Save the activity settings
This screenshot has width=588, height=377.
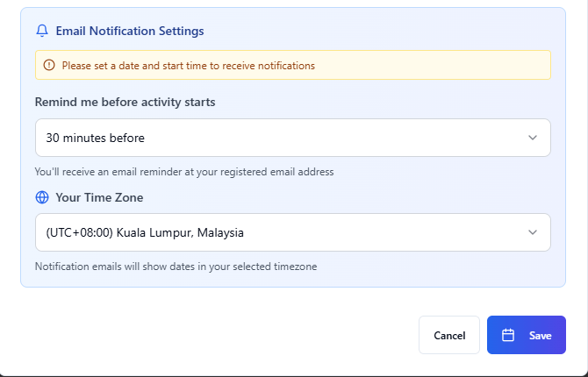(x=527, y=335)
